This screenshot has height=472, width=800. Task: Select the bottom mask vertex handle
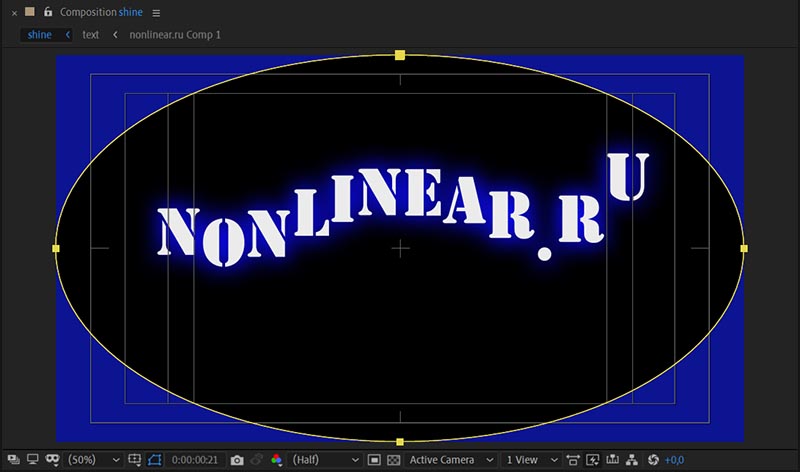coord(400,442)
